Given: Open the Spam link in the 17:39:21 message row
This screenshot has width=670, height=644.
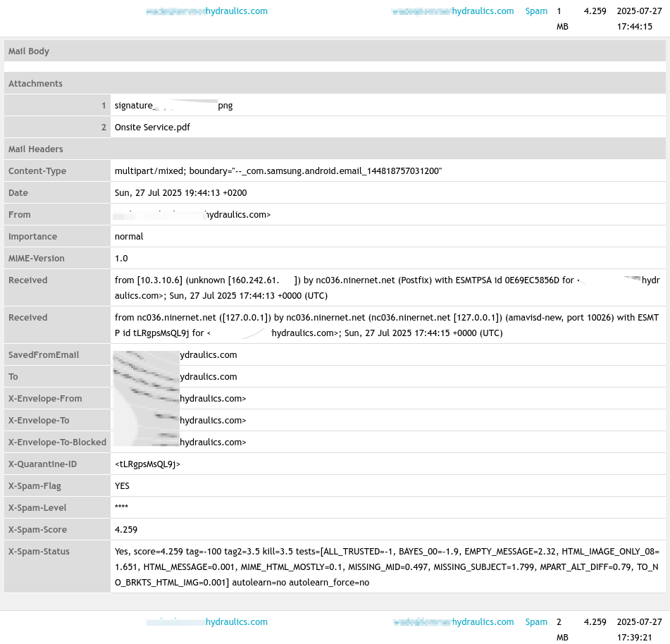Looking at the screenshot, I should click(536, 621).
